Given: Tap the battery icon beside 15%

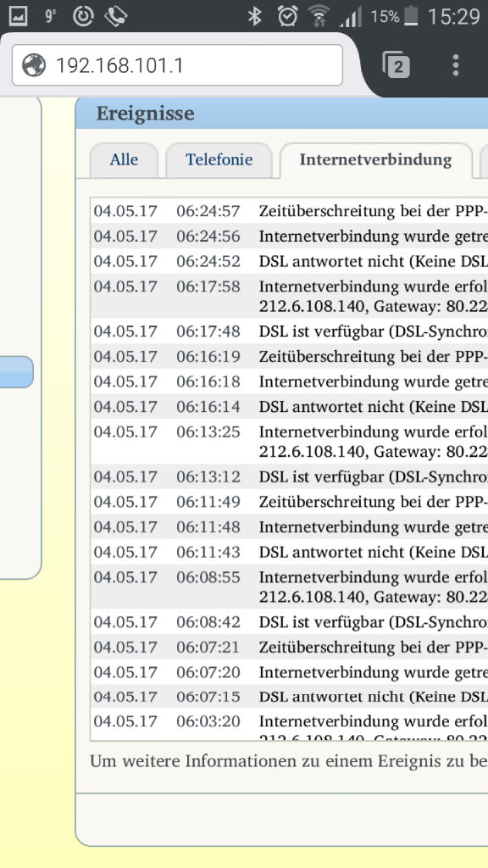Looking at the screenshot, I should (411, 16).
